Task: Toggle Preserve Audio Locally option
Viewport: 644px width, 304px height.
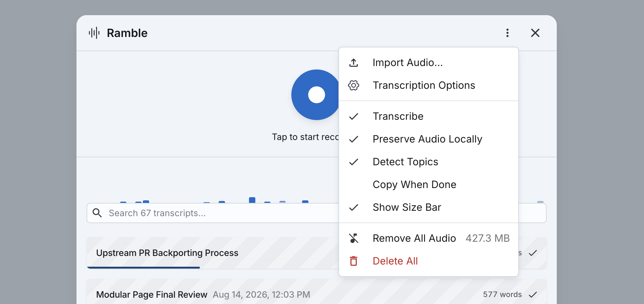Action: coord(428,139)
